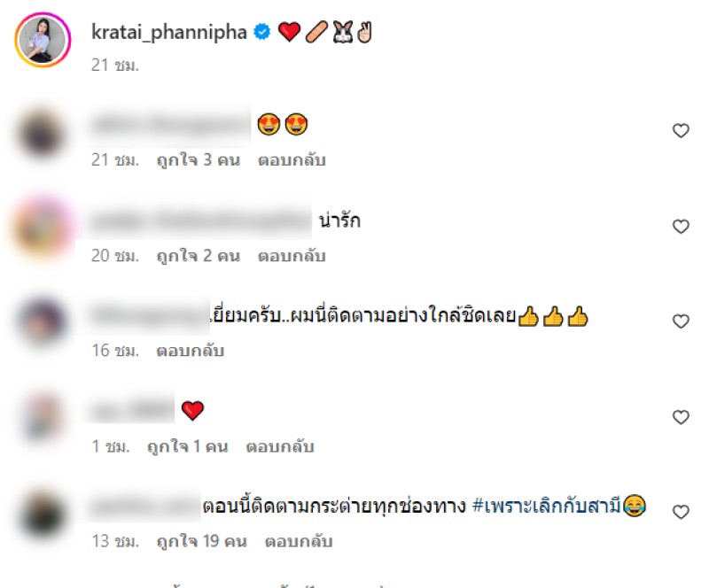Click the blue verified badge
The width and height of the screenshot is (709, 588).
261,32
